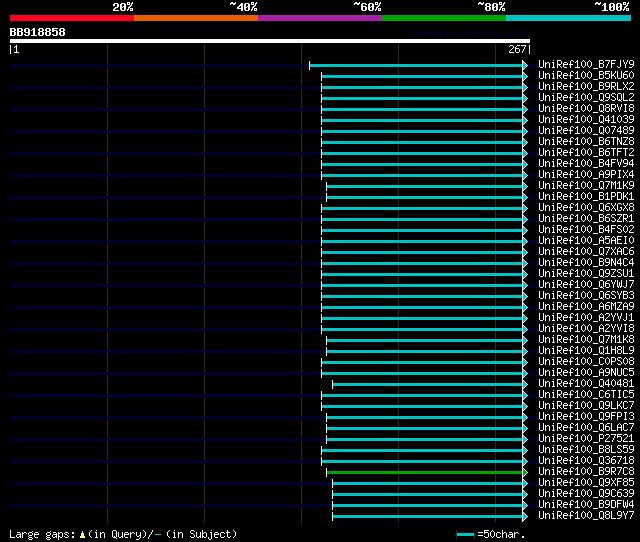This screenshot has width=640, height=542.
Task: Select label UniRef100_Q9ZSU1
Action: 586,273
